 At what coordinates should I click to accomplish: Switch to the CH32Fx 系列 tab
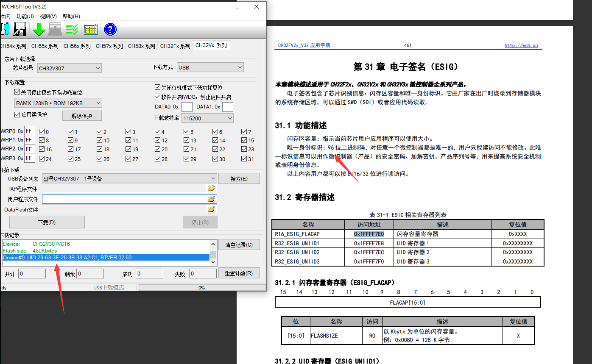pos(175,46)
